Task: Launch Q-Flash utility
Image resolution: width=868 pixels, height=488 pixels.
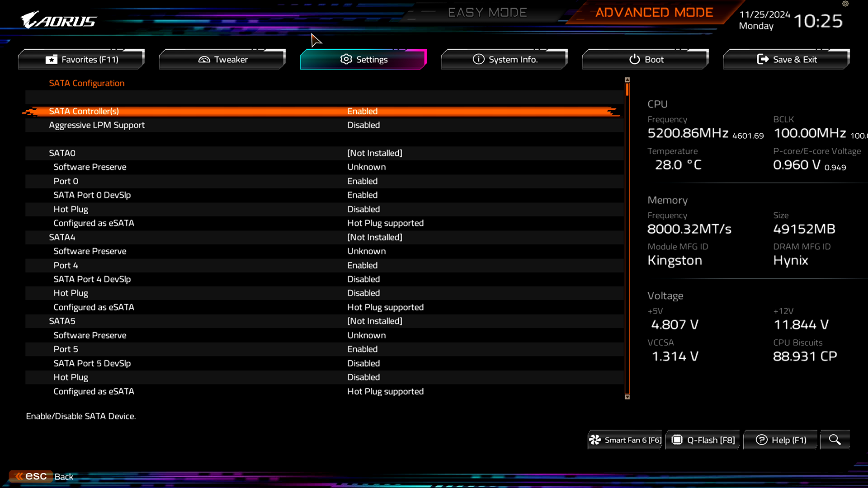Action: [703, 441]
